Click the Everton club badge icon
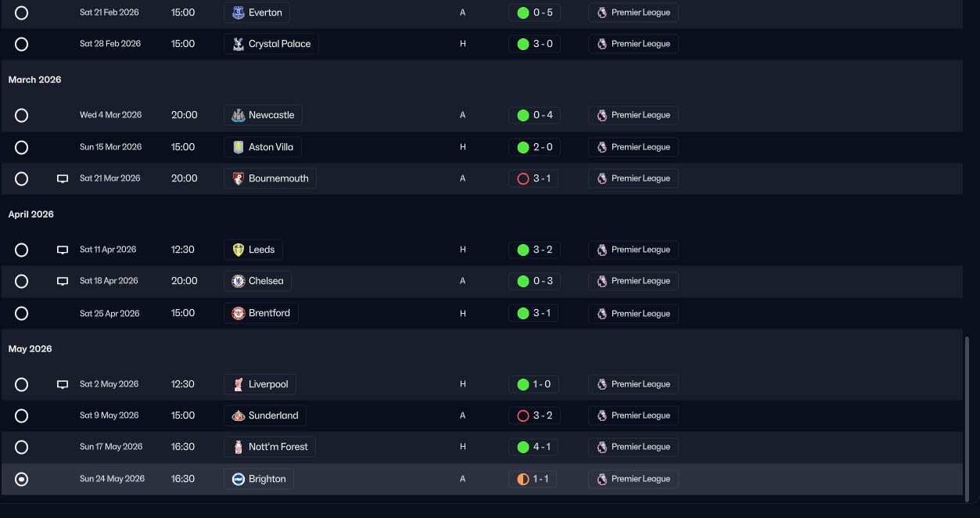 tap(239, 13)
